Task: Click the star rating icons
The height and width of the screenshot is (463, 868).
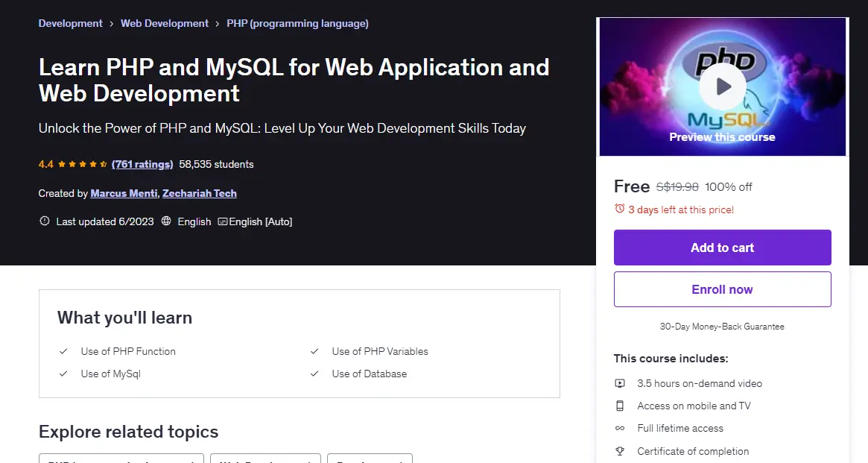Action: coord(83,164)
